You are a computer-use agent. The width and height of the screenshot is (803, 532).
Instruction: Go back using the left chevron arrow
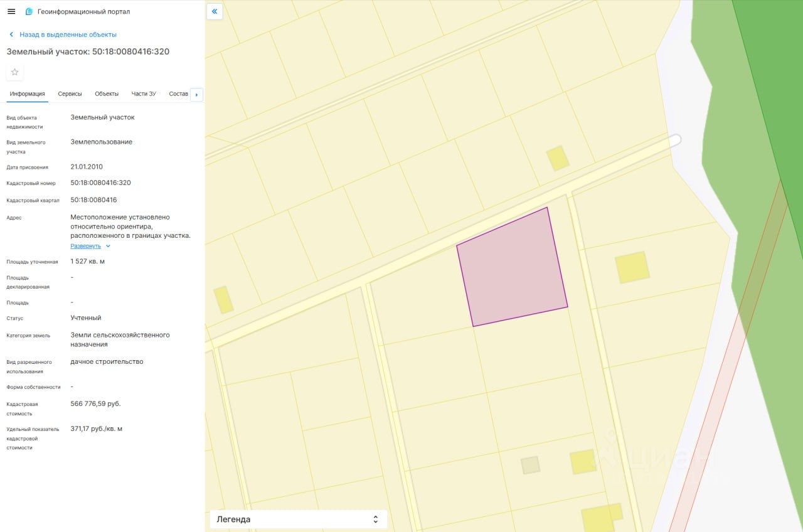click(11, 35)
